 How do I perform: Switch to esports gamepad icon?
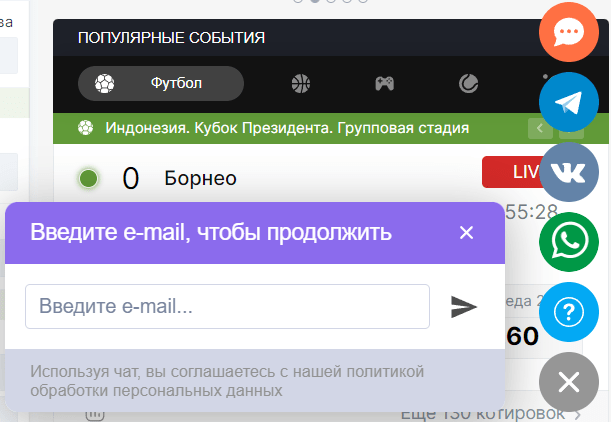(x=385, y=83)
